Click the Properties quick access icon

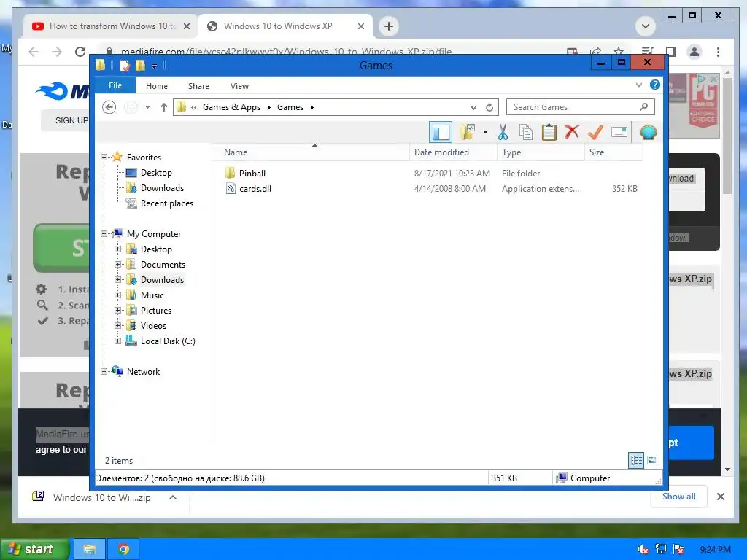pyautogui.click(x=125, y=65)
